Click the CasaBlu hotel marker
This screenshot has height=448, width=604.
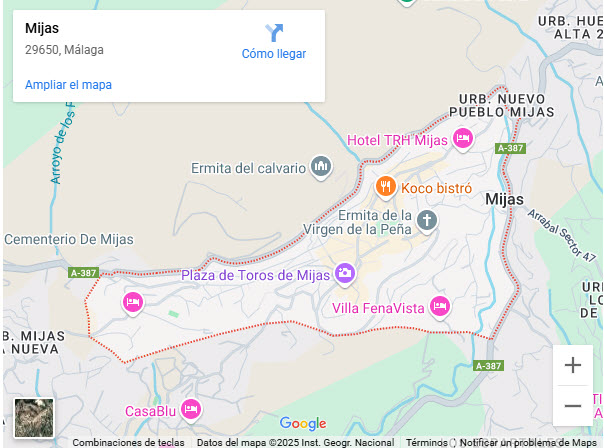click(191, 411)
